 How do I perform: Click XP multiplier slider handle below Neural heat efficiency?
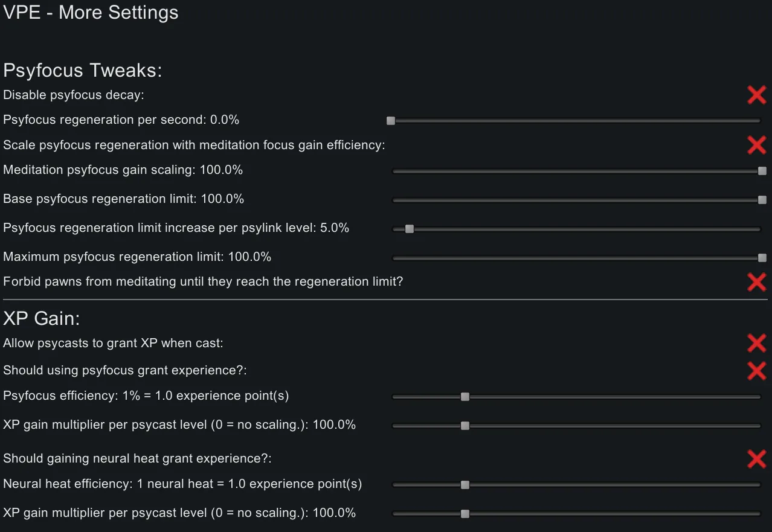tap(465, 514)
